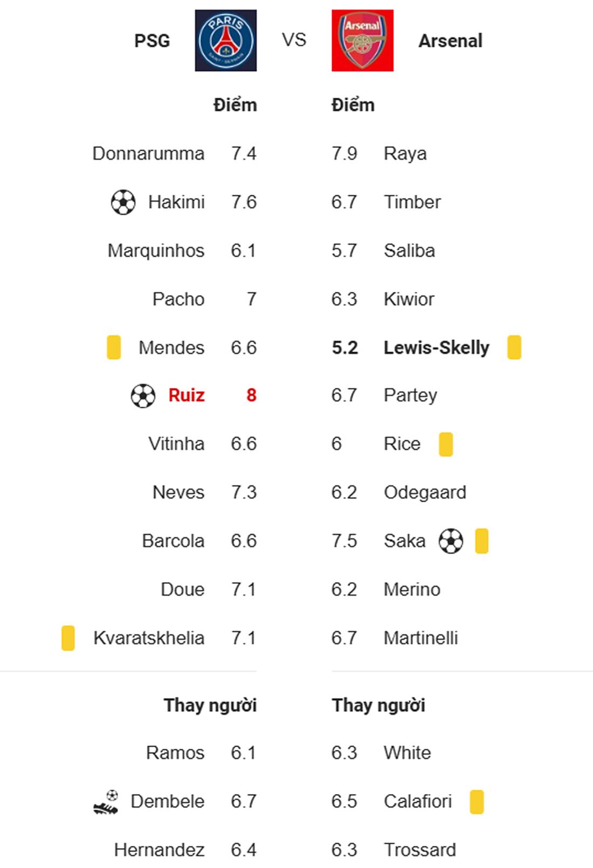Click the goal ball icon next to Saka
593x868 pixels.
pyautogui.click(x=451, y=541)
